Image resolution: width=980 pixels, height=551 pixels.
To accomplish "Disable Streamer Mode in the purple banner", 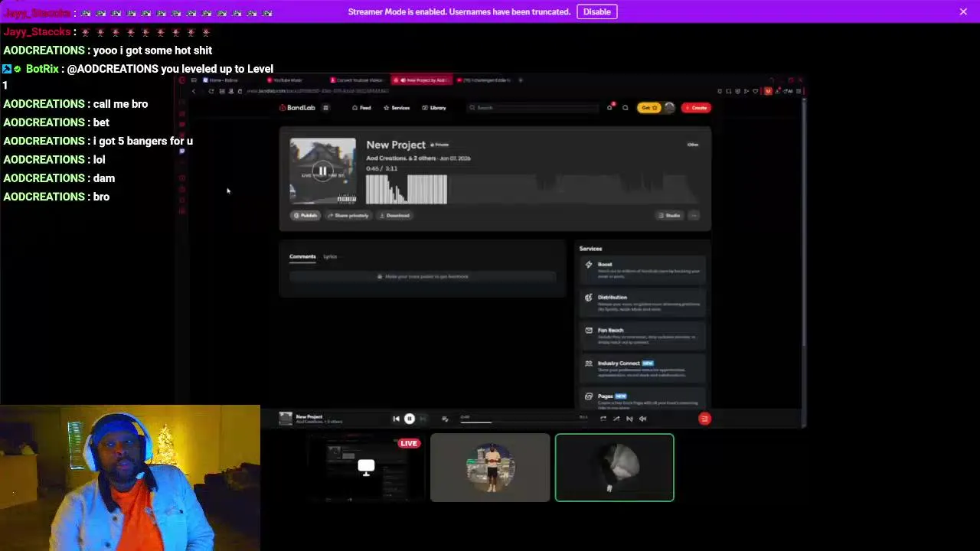I will tap(596, 11).
